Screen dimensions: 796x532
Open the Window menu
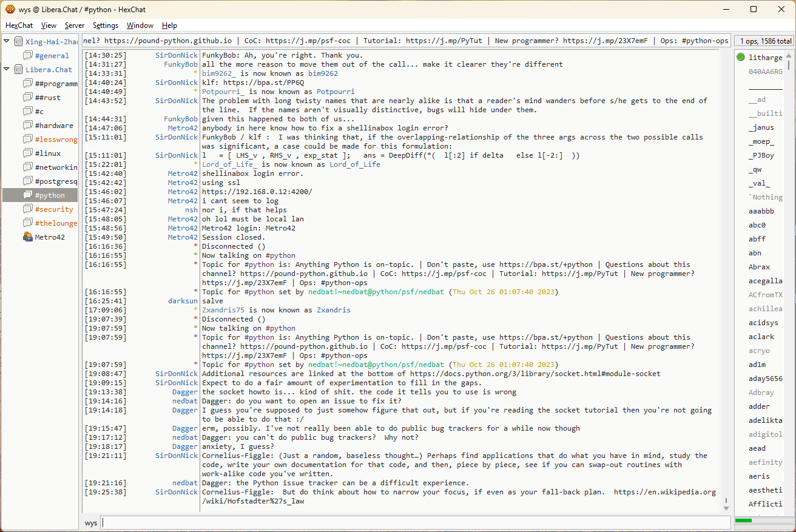pyautogui.click(x=140, y=25)
